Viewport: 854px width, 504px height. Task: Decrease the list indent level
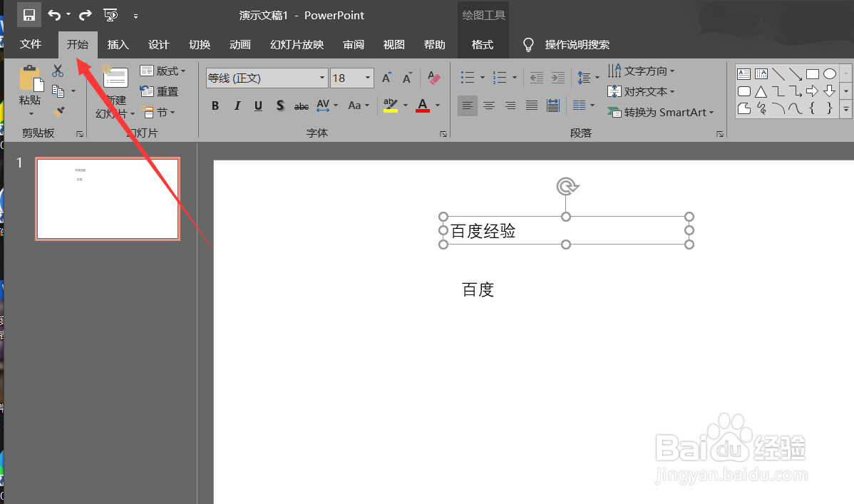[x=537, y=78]
